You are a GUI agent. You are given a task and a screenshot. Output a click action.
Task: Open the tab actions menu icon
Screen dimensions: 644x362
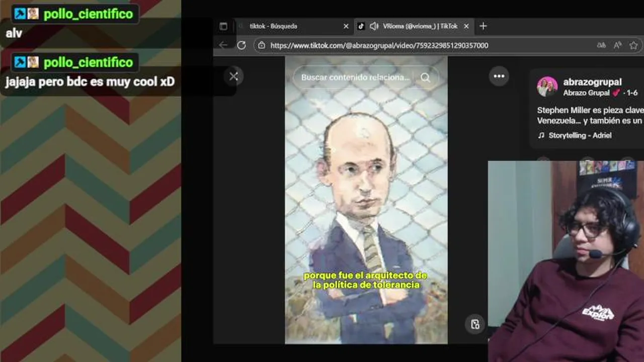pos(223,26)
